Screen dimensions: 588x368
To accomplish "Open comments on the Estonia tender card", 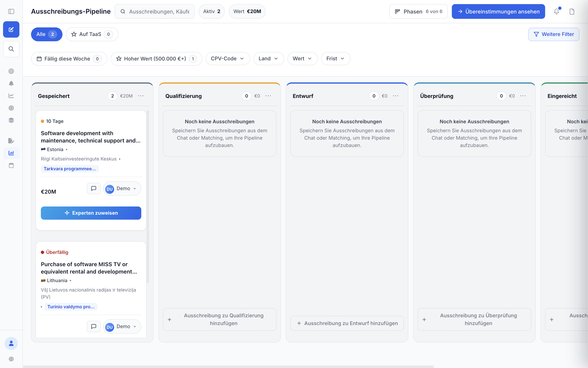I will pyautogui.click(x=94, y=188).
